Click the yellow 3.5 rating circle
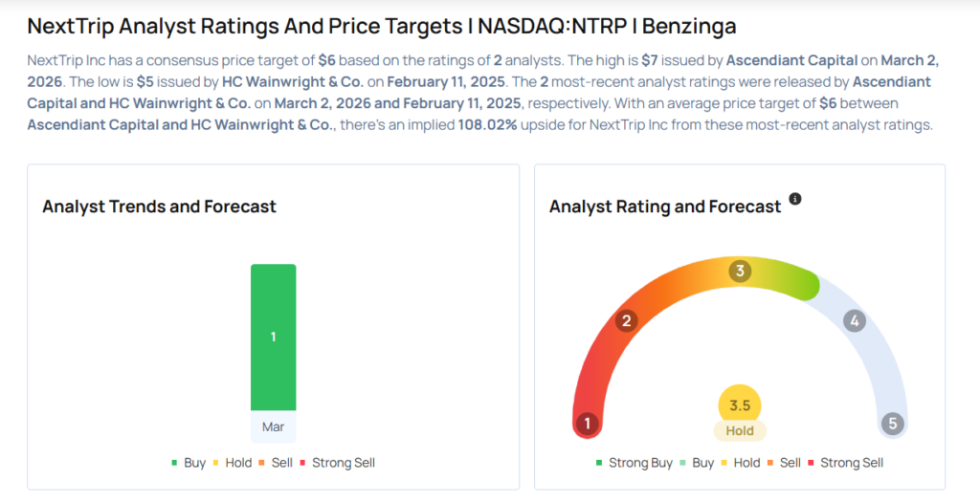980x502 pixels. pos(740,405)
